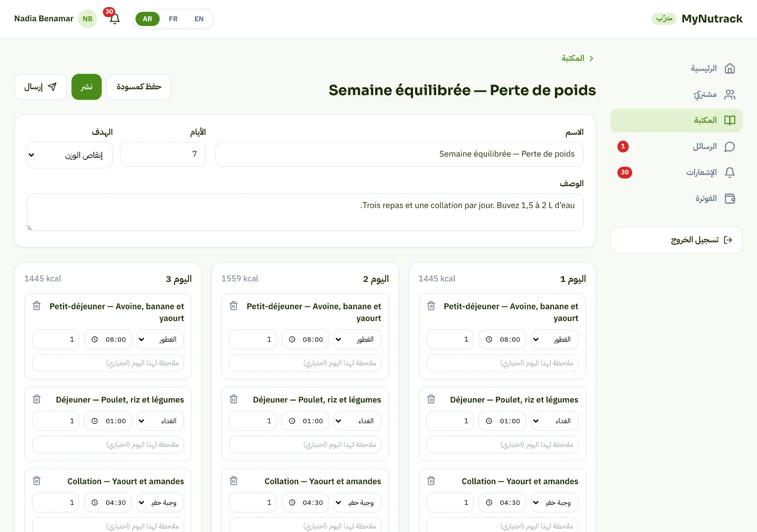Switch language to EN
This screenshot has height=532, width=757.
point(199,19)
